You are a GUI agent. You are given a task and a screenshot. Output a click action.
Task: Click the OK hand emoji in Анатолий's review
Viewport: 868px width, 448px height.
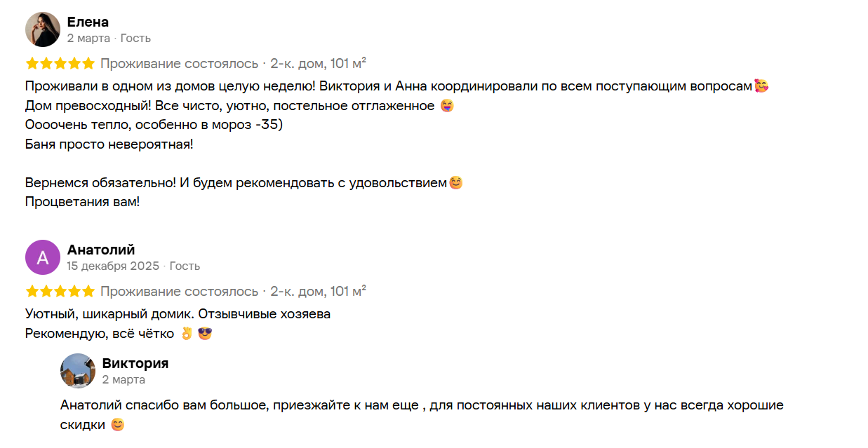[x=186, y=334]
